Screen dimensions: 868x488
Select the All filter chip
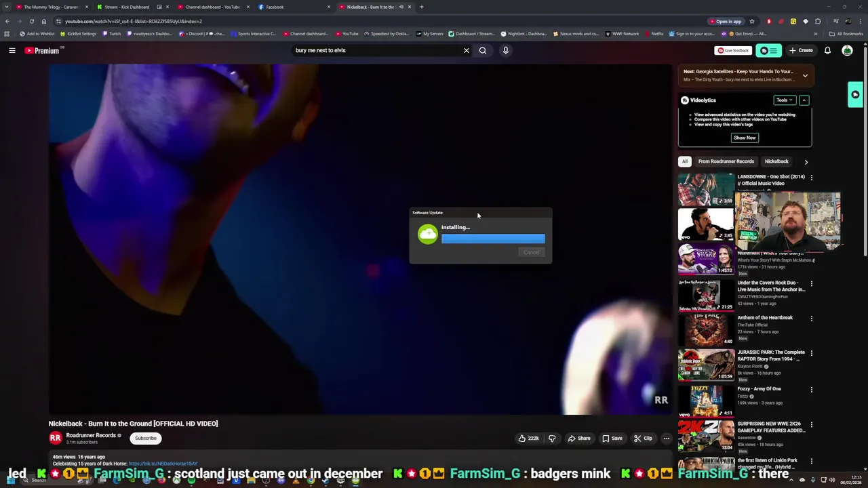(x=685, y=161)
